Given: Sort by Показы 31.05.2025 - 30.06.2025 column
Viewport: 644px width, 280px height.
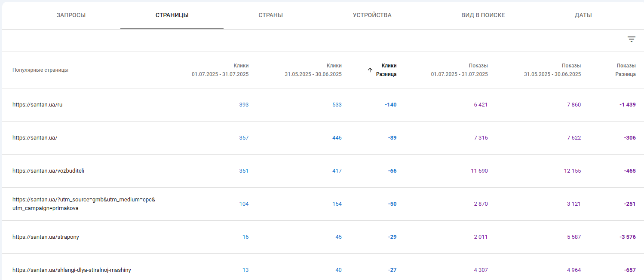Looking at the screenshot, I should [x=552, y=70].
